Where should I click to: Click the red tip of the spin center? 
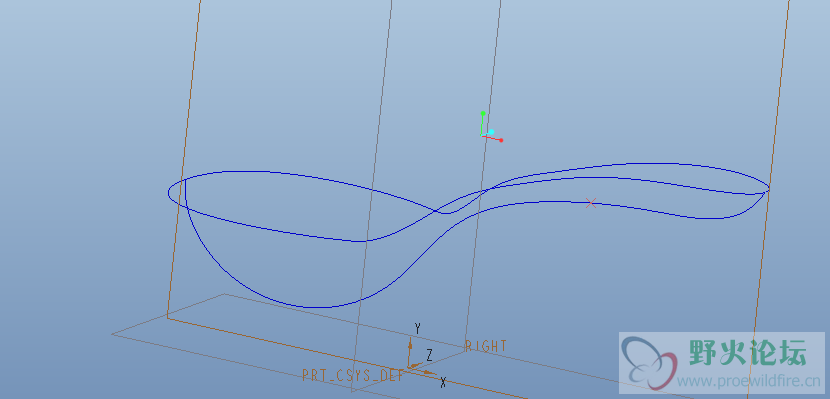pyautogui.click(x=501, y=140)
